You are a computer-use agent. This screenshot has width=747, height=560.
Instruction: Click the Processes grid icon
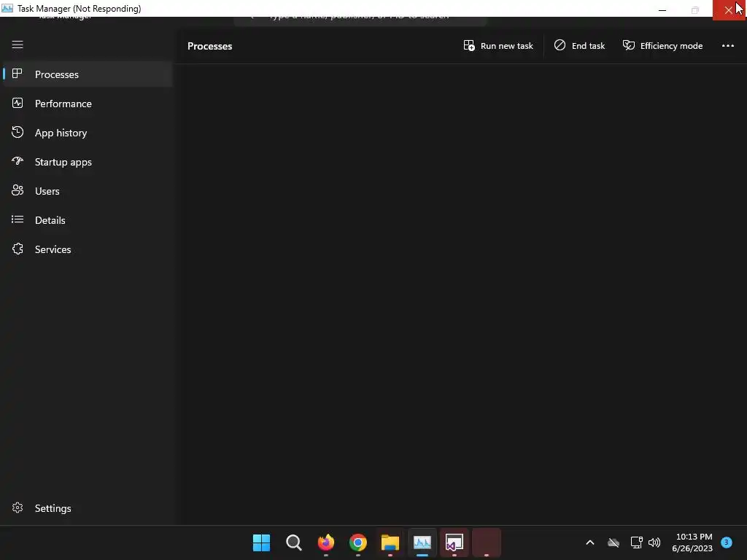[18, 74]
